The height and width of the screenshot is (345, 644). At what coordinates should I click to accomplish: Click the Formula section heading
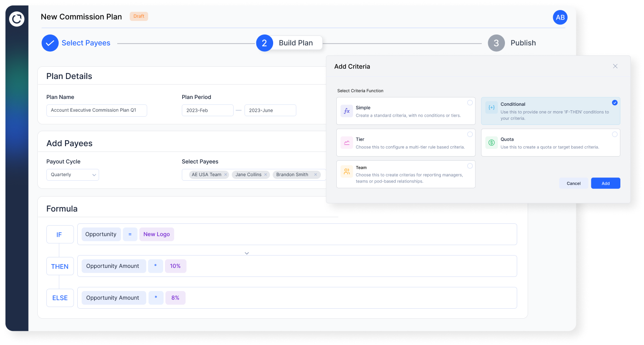62,209
